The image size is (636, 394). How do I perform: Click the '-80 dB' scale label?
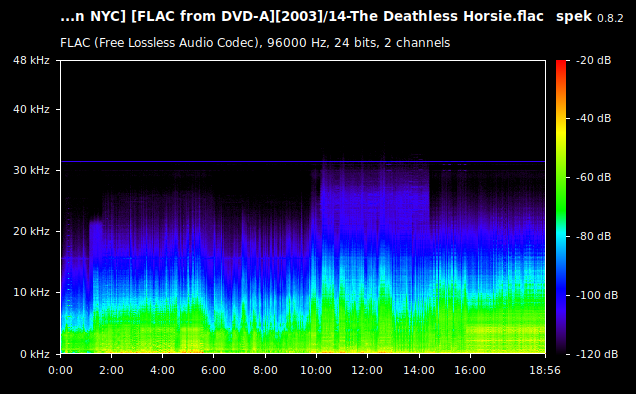pyautogui.click(x=594, y=236)
